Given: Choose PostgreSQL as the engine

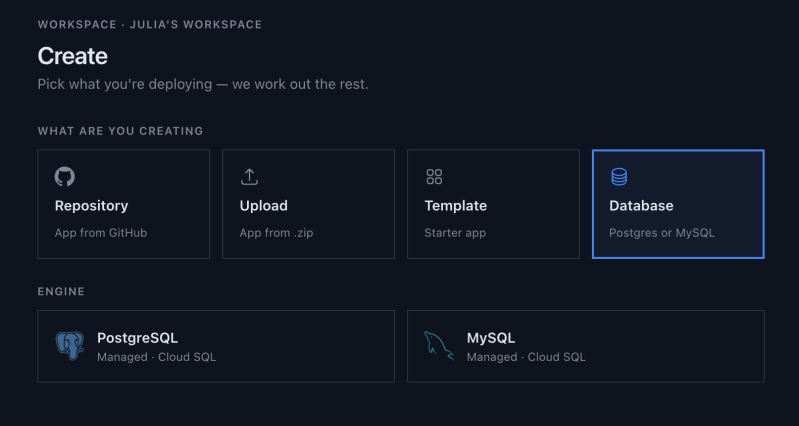Looking at the screenshot, I should coord(216,346).
